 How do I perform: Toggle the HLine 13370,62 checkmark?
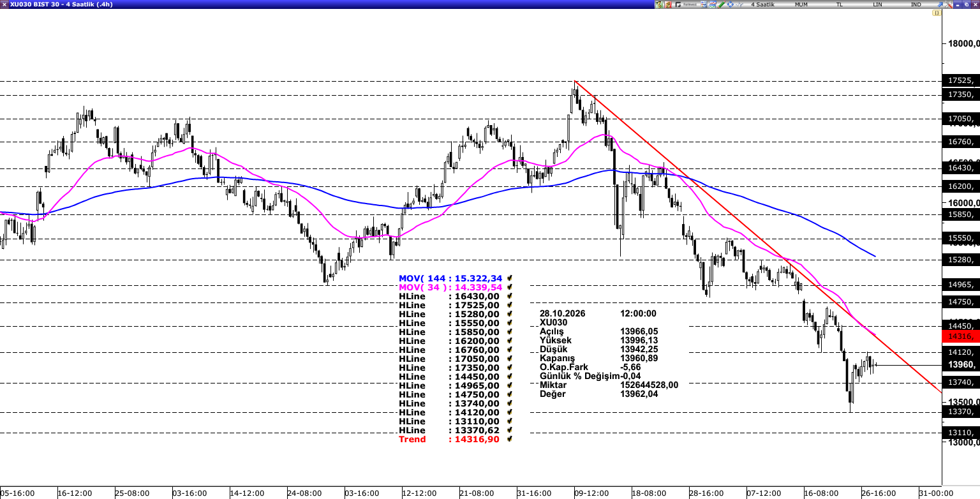point(510,430)
